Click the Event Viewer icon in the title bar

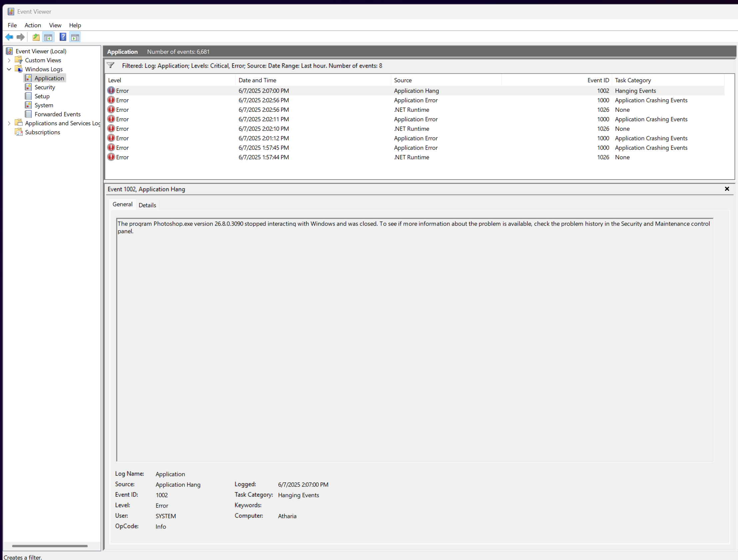10,11
